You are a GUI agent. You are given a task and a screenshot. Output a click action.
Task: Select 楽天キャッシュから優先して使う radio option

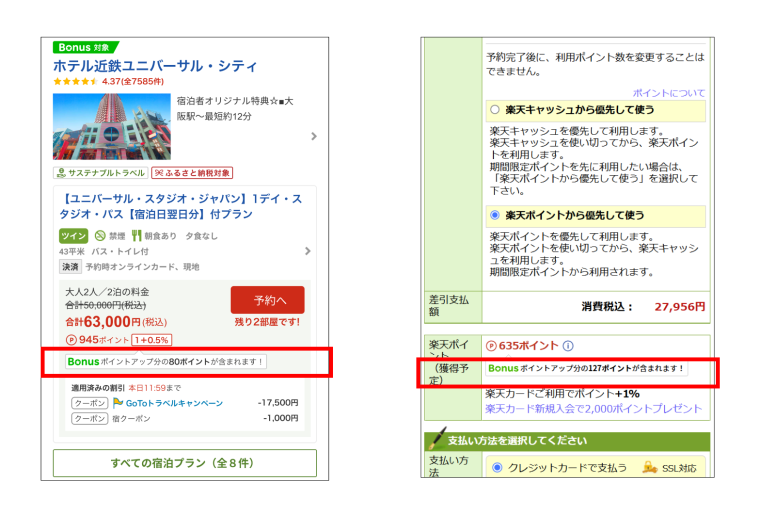point(495,109)
